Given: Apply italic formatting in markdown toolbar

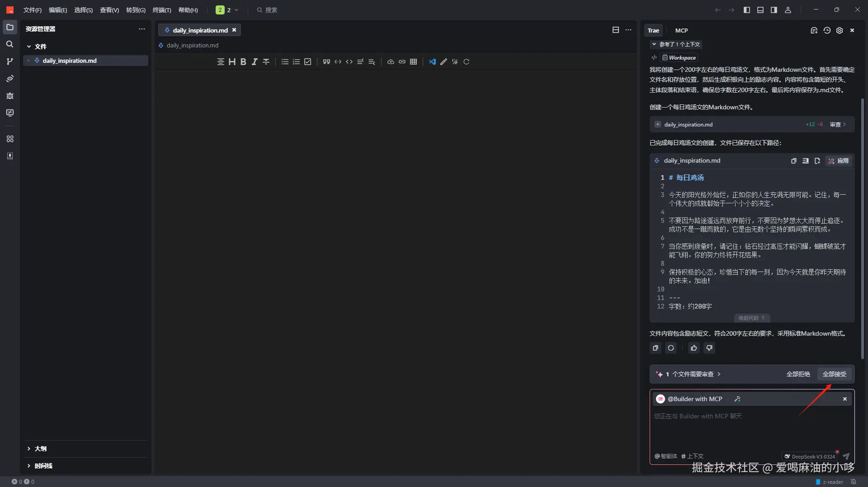Looking at the screenshot, I should pyautogui.click(x=255, y=62).
